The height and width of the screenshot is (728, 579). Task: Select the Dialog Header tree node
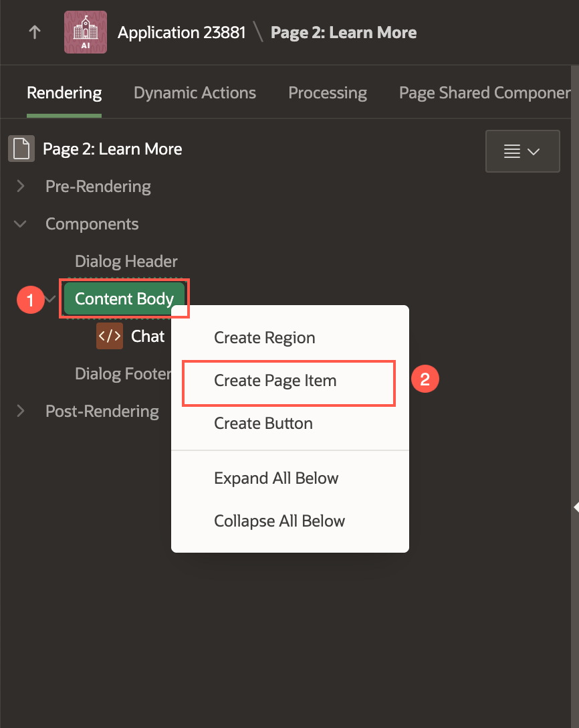126,261
